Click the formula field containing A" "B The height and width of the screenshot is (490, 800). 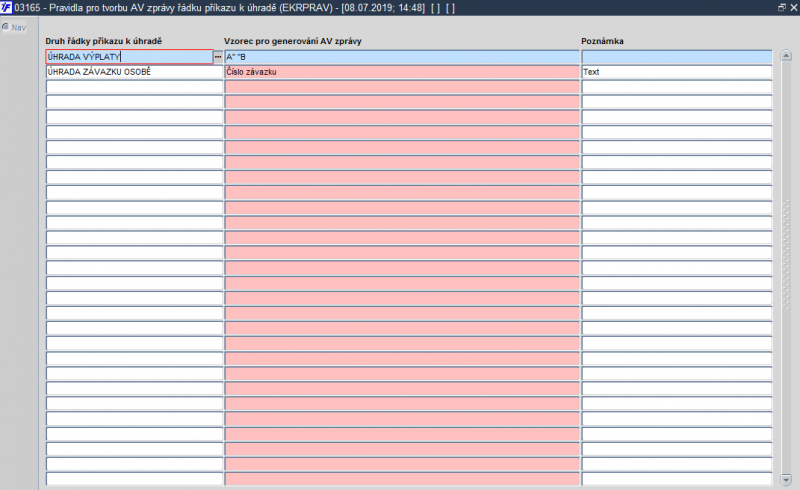tap(402, 57)
